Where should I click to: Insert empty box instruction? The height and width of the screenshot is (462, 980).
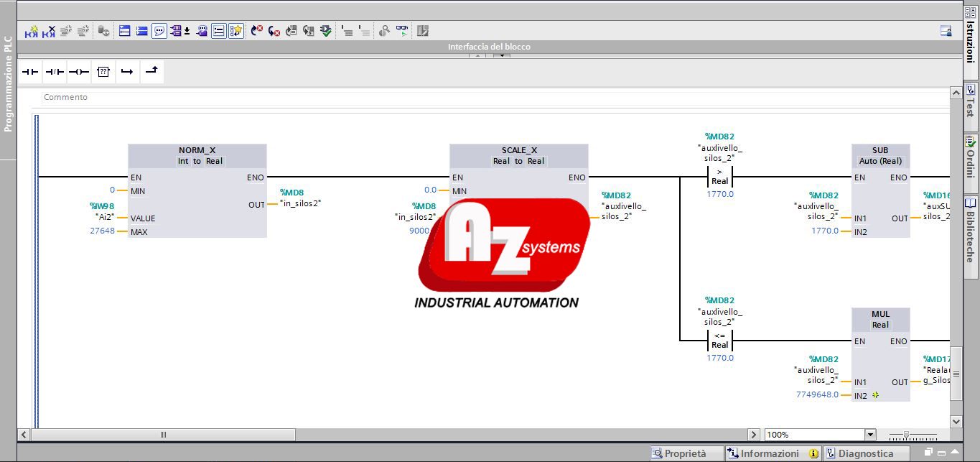pyautogui.click(x=103, y=72)
